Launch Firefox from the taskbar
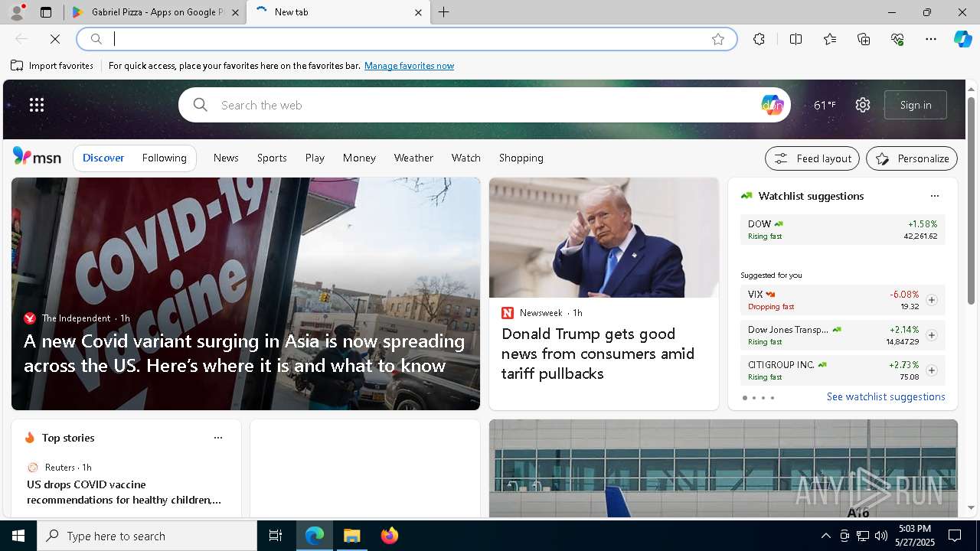The width and height of the screenshot is (980, 551). (x=390, y=536)
